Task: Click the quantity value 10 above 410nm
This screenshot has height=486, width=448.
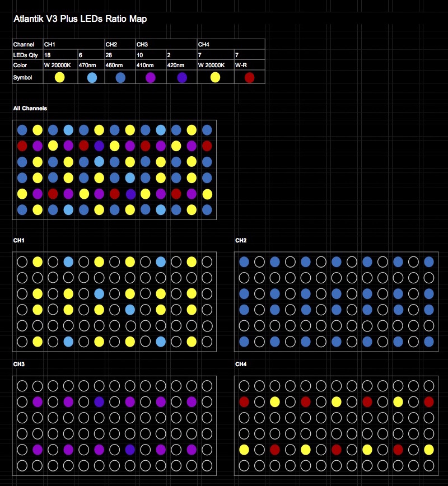Action: [x=140, y=55]
